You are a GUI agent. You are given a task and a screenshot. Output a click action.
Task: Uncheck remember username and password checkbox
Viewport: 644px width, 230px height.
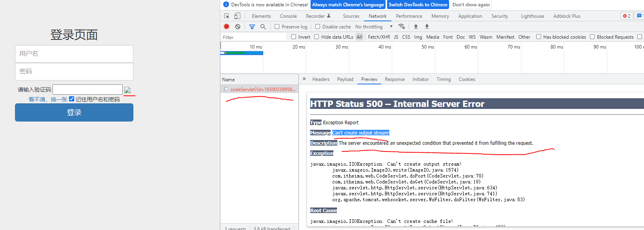[x=71, y=99]
